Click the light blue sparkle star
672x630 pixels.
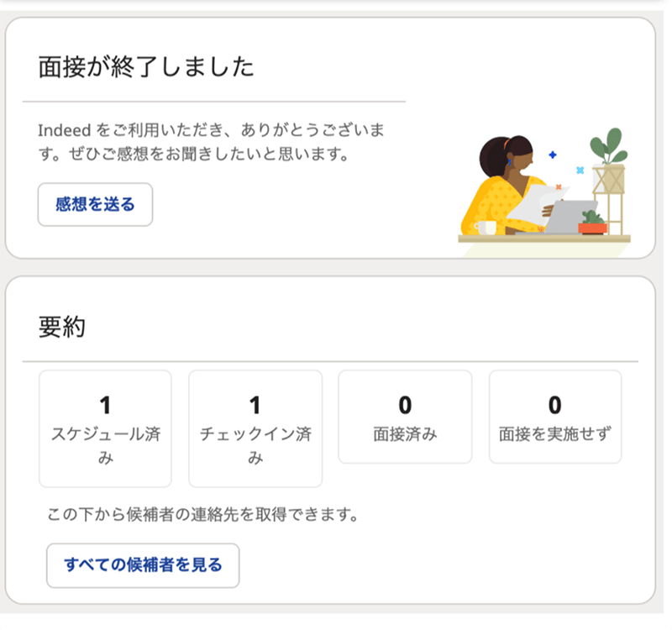580,171
